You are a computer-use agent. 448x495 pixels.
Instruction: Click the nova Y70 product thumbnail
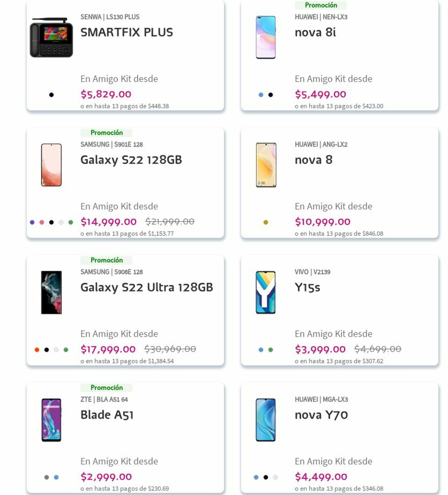pyautogui.click(x=266, y=420)
